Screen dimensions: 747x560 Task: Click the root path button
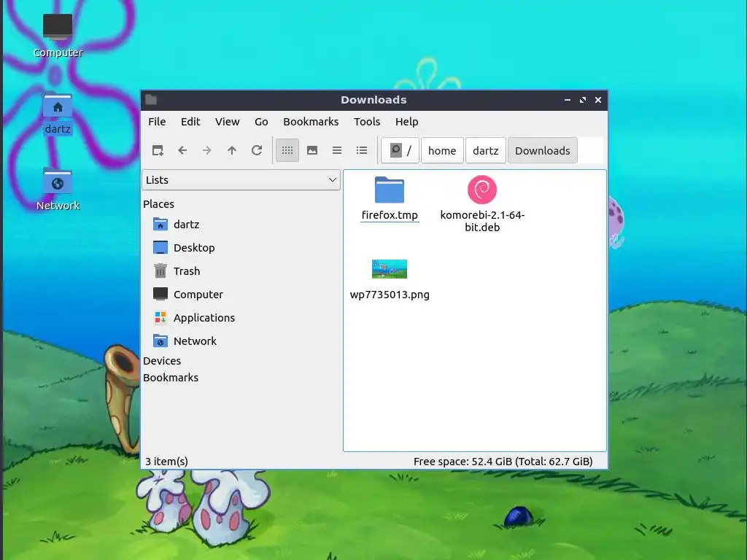pyautogui.click(x=400, y=150)
